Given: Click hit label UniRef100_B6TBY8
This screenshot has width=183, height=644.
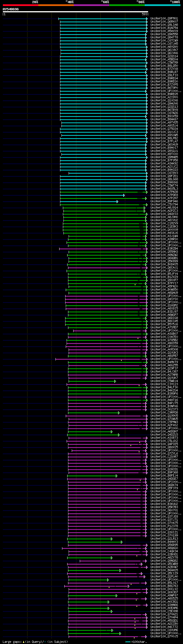Looking at the screenshot, I should pyautogui.click(x=164, y=110).
